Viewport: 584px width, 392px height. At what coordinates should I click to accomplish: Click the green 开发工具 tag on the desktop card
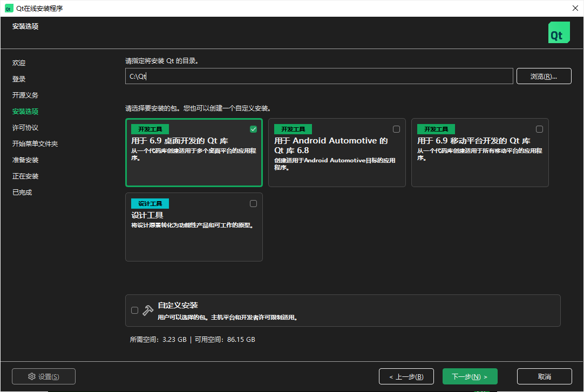[x=150, y=129]
